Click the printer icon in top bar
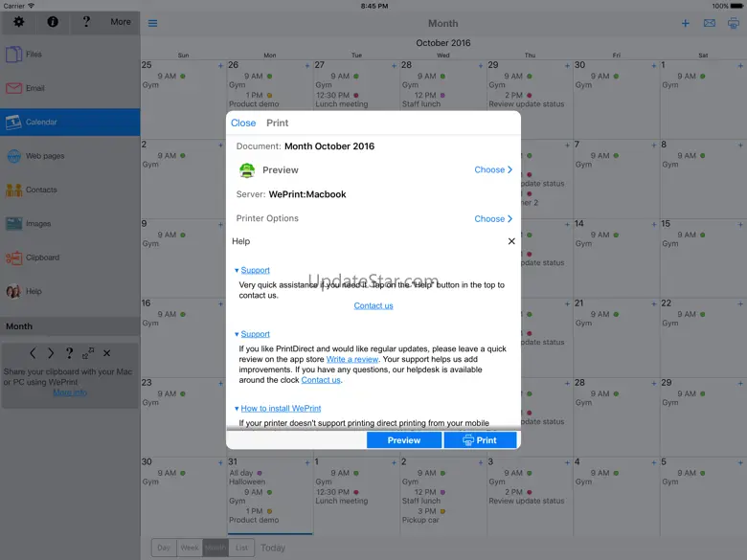Viewport: 747px width, 560px height. coord(734,23)
